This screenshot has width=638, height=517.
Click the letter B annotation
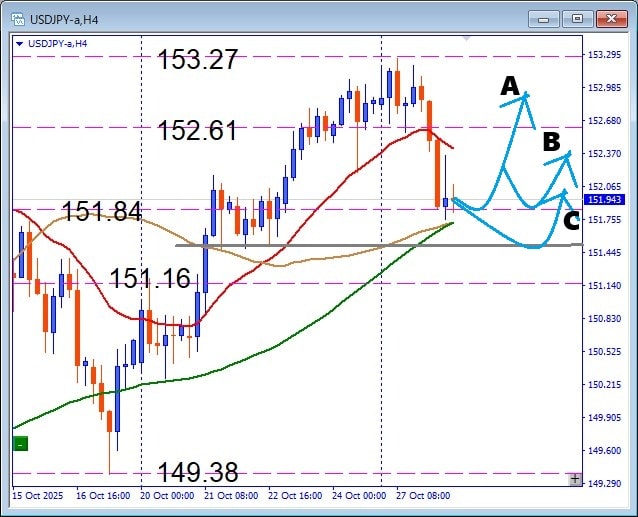[x=551, y=142]
